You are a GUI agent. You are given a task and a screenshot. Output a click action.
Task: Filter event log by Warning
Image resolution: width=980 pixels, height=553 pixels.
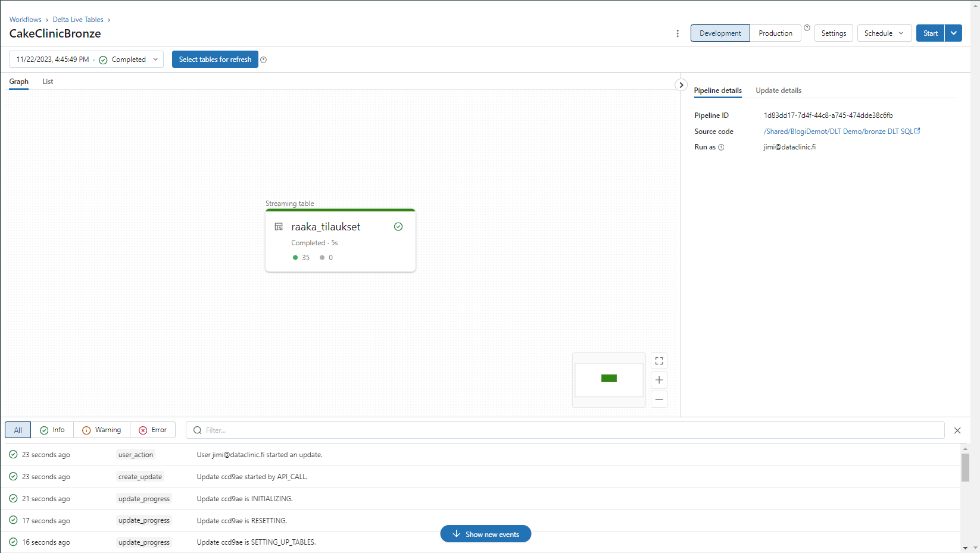[x=101, y=430]
